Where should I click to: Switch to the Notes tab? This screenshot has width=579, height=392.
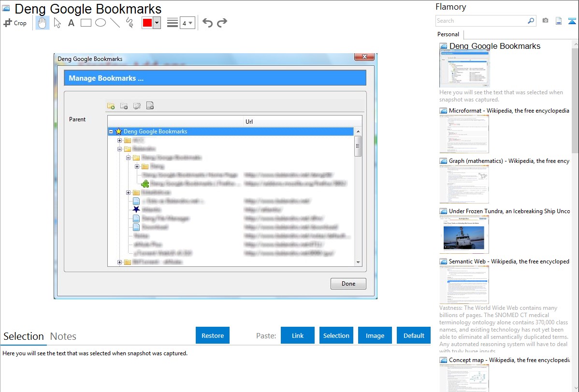point(63,336)
